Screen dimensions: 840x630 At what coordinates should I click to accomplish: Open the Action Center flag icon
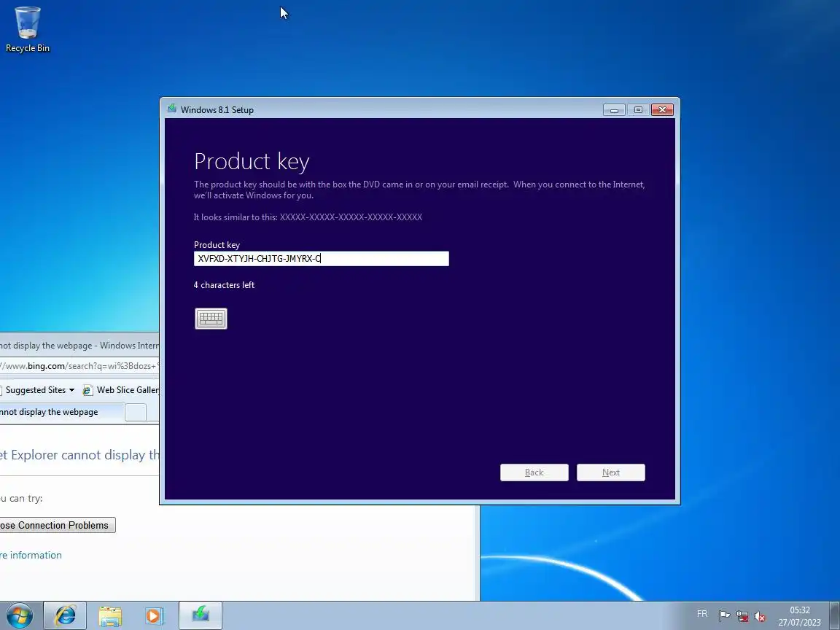coord(724,616)
